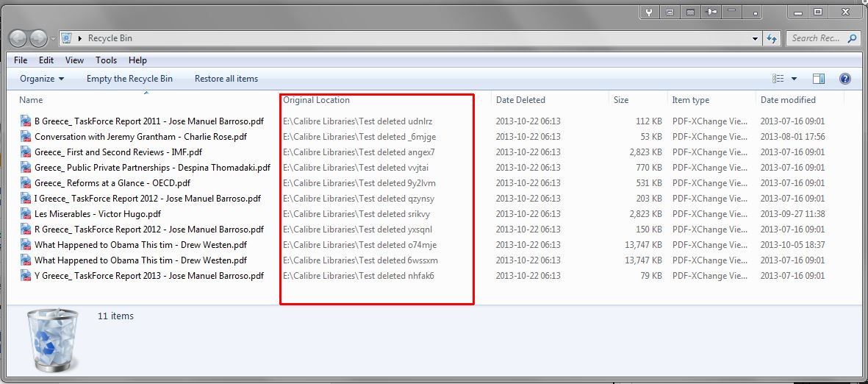Click the 112 KB size value
The height and width of the screenshot is (384, 868).
point(649,121)
